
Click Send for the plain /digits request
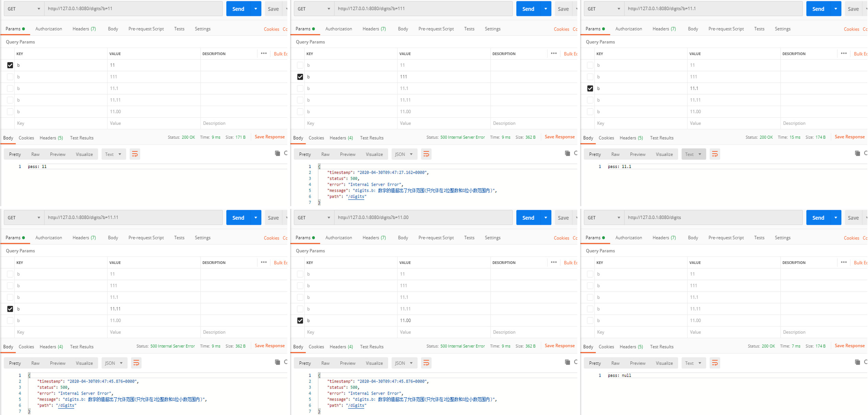point(818,218)
